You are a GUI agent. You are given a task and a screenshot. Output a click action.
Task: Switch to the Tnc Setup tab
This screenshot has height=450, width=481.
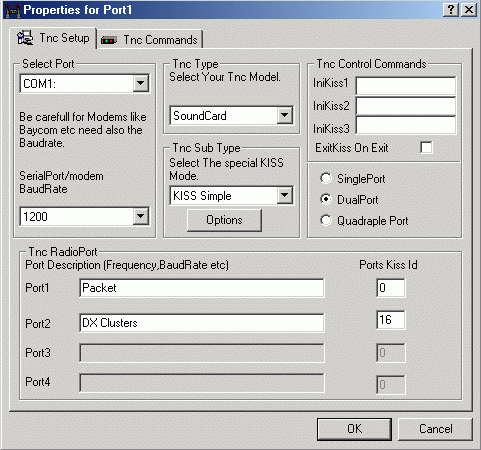tap(53, 38)
